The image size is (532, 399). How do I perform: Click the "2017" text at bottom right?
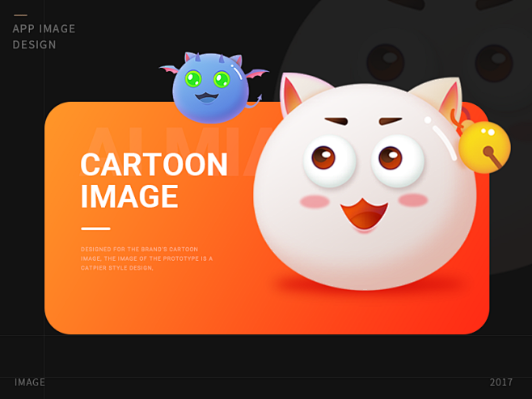pos(500,382)
